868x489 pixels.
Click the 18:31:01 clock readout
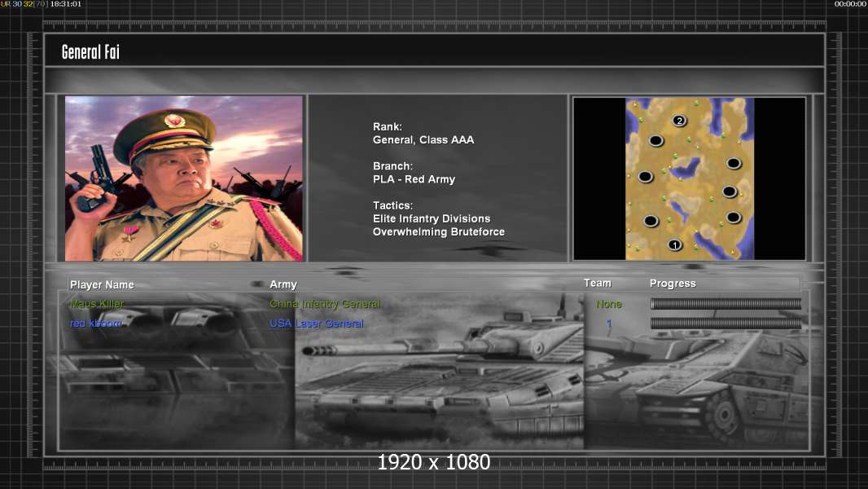[x=65, y=4]
